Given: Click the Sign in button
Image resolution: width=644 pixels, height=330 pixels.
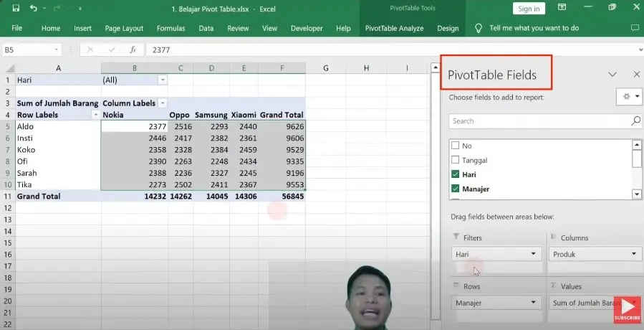Looking at the screenshot, I should pyautogui.click(x=529, y=9).
